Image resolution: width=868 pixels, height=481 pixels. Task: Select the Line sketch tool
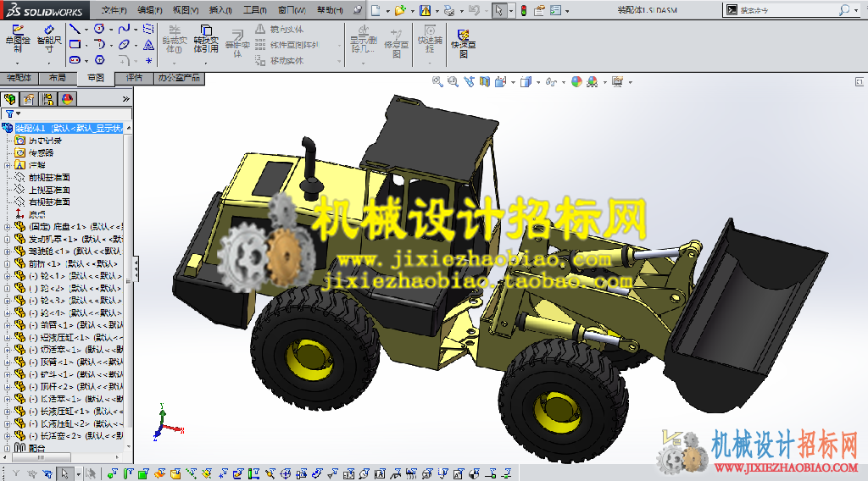click(x=75, y=29)
